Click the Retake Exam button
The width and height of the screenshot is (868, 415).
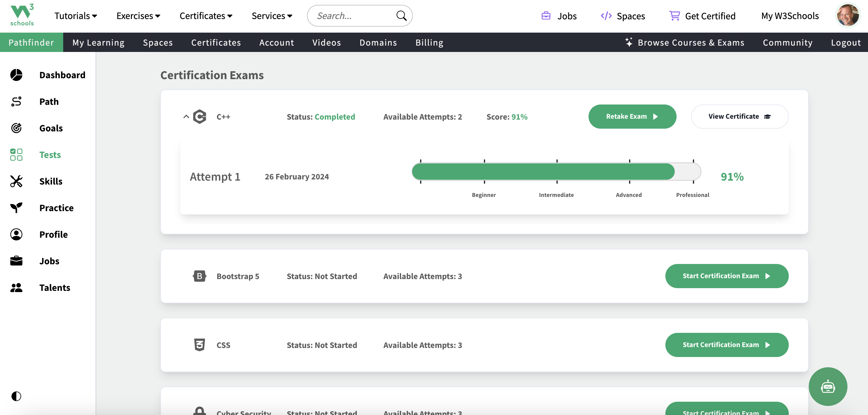click(632, 117)
